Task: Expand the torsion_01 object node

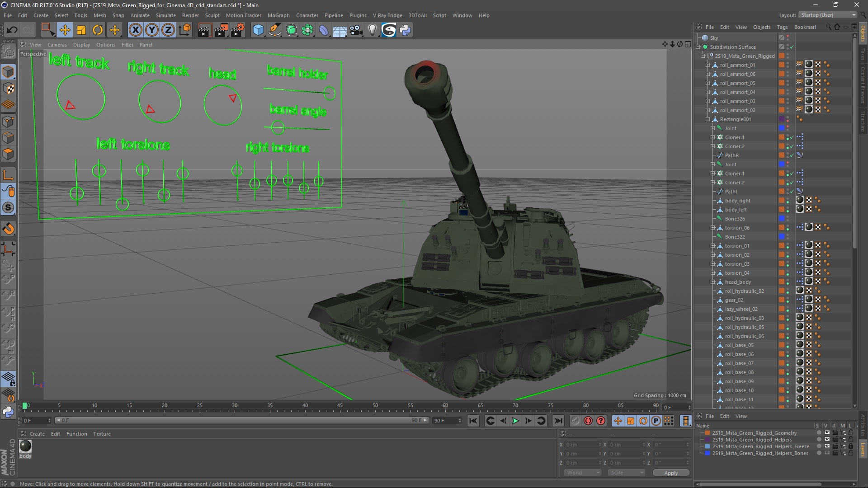Action: coord(713,246)
